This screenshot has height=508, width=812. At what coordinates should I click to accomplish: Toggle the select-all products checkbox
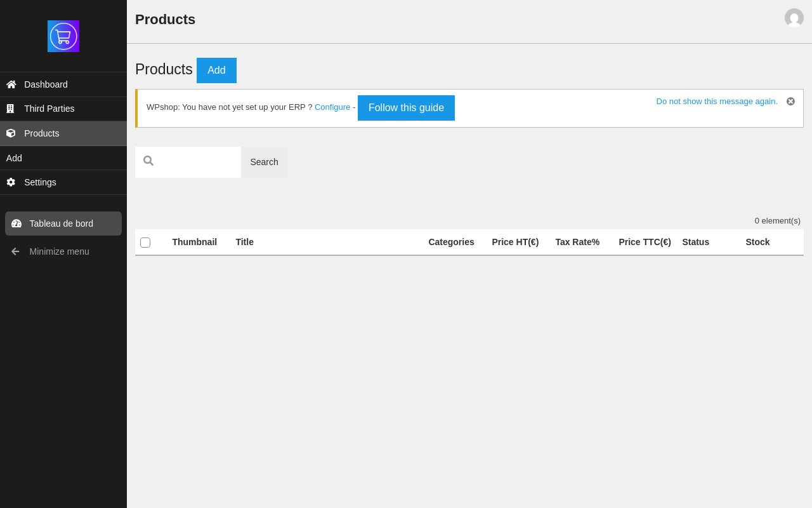point(145,243)
